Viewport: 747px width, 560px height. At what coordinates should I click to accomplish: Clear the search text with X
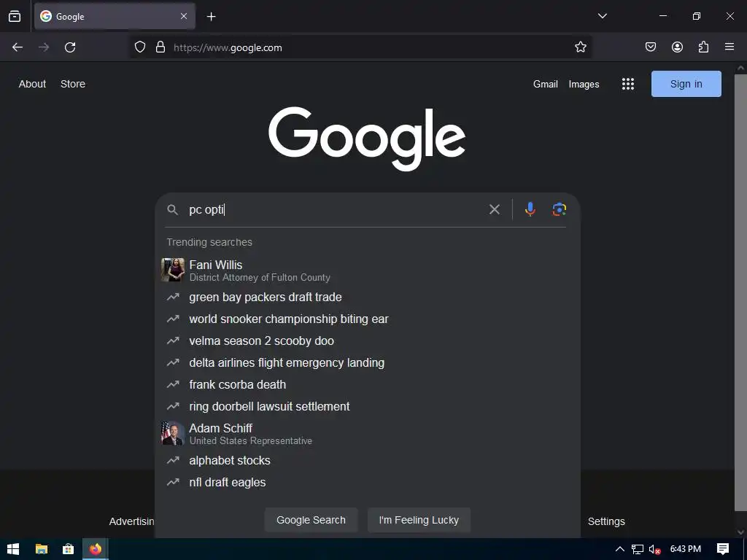[495, 209]
